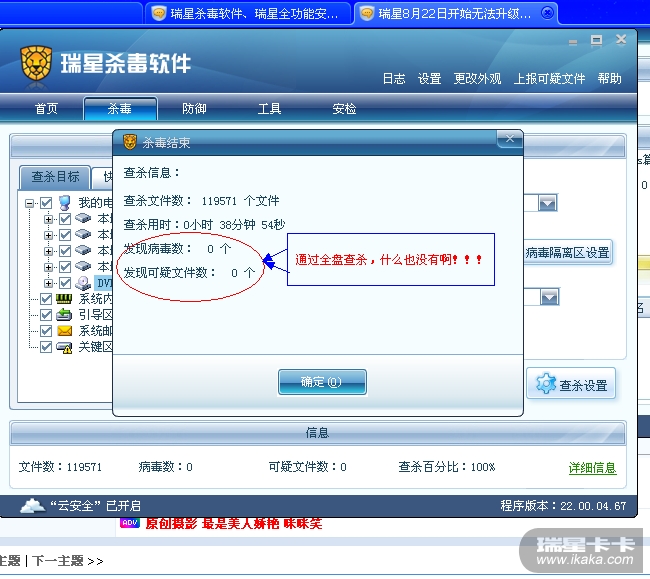The image size is (650, 579).
Task: Click 上报可疑文件 in top menu
Action: [549, 78]
